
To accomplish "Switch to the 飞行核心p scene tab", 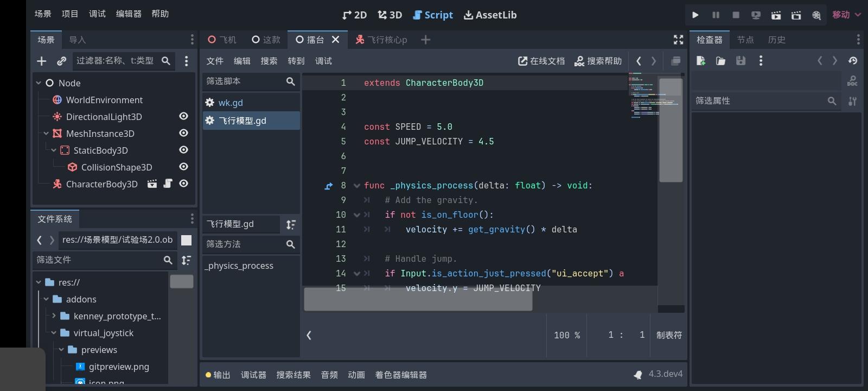I will click(x=381, y=40).
